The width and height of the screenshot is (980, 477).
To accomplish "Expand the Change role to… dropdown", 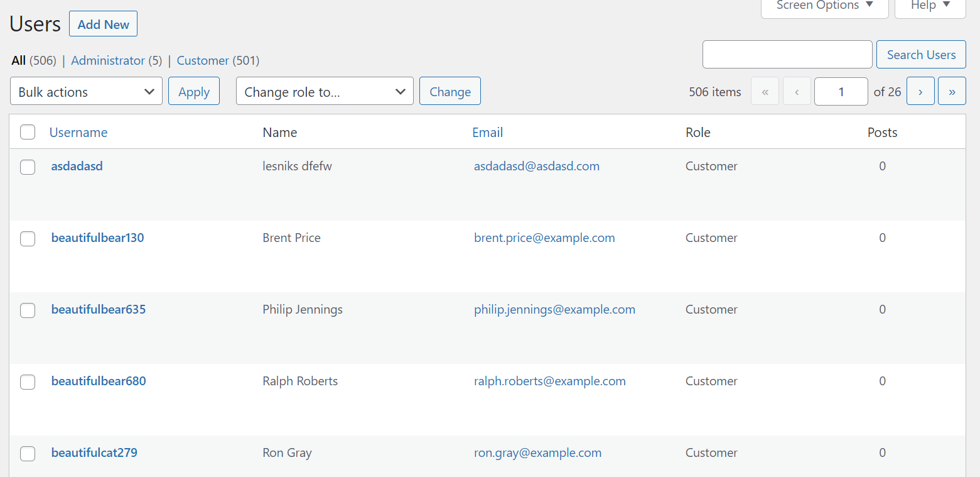I will click(325, 91).
